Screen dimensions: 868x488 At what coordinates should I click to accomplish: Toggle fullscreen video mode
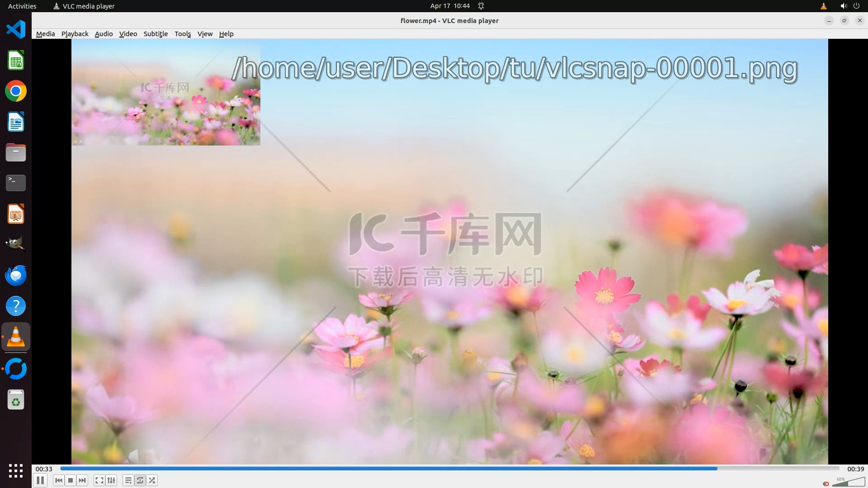point(99,480)
